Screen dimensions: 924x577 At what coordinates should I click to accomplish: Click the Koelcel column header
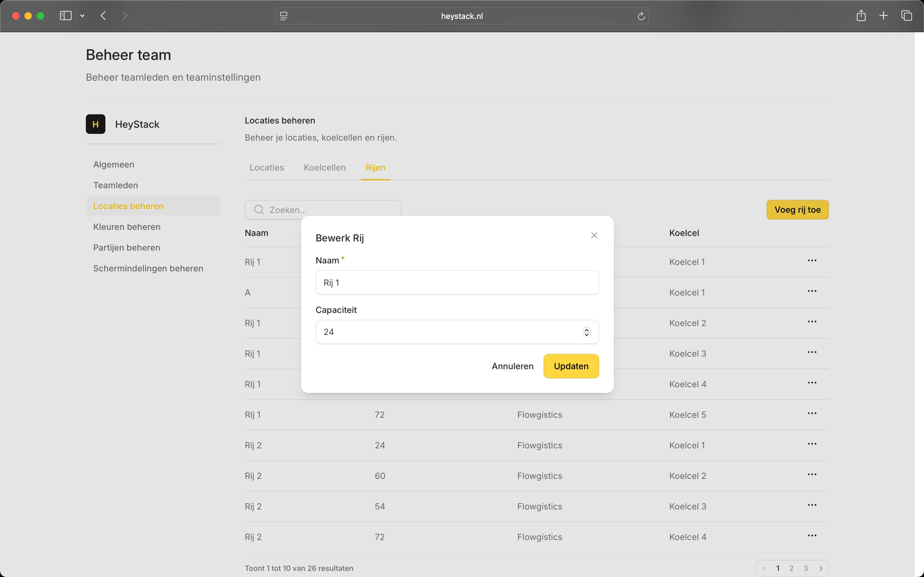coord(684,233)
